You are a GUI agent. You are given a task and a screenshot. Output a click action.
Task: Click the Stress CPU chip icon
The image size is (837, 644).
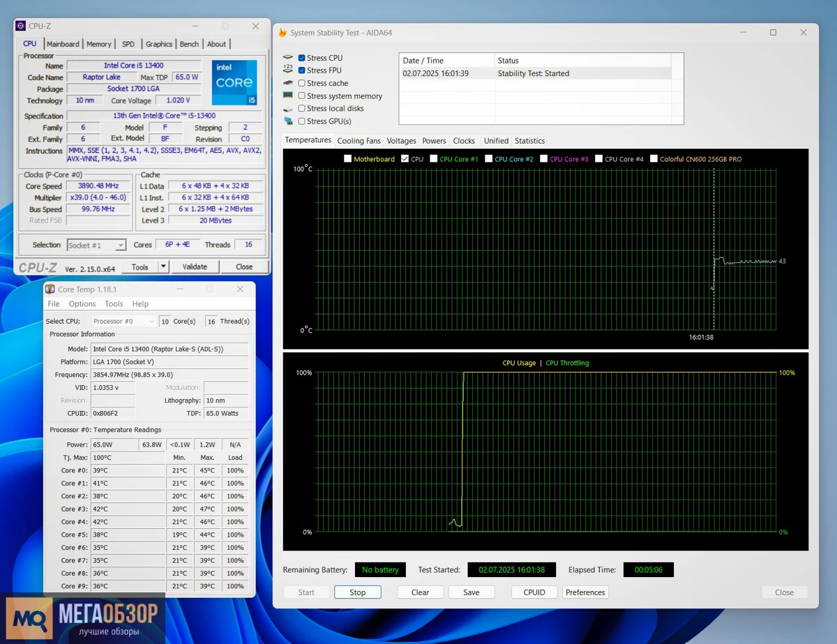pos(288,58)
